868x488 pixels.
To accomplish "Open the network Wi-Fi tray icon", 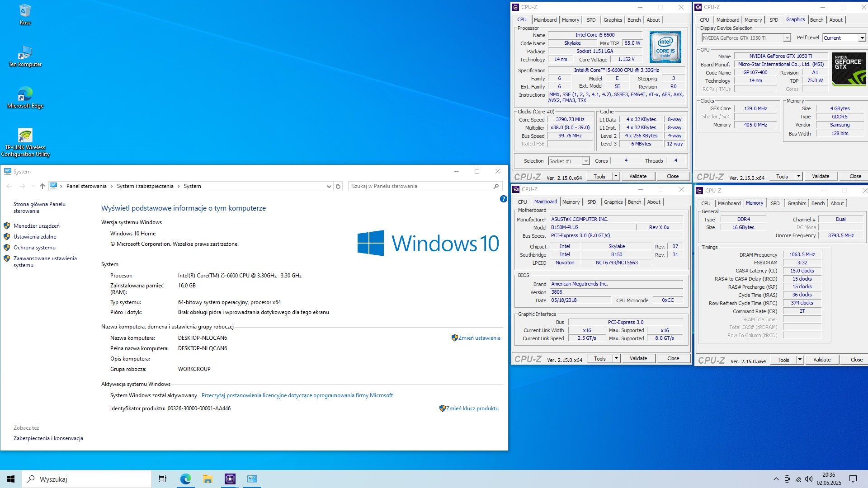I will pyautogui.click(x=798, y=479).
